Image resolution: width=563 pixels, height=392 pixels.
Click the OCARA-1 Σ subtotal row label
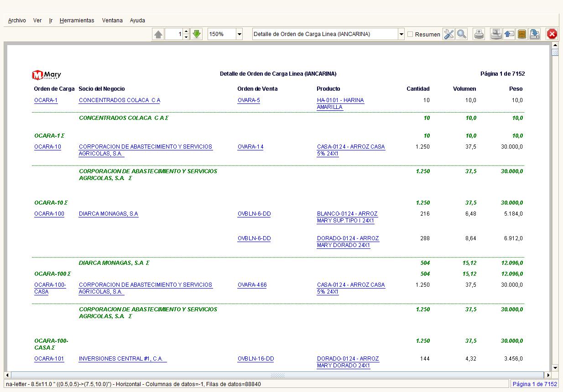tap(49, 136)
